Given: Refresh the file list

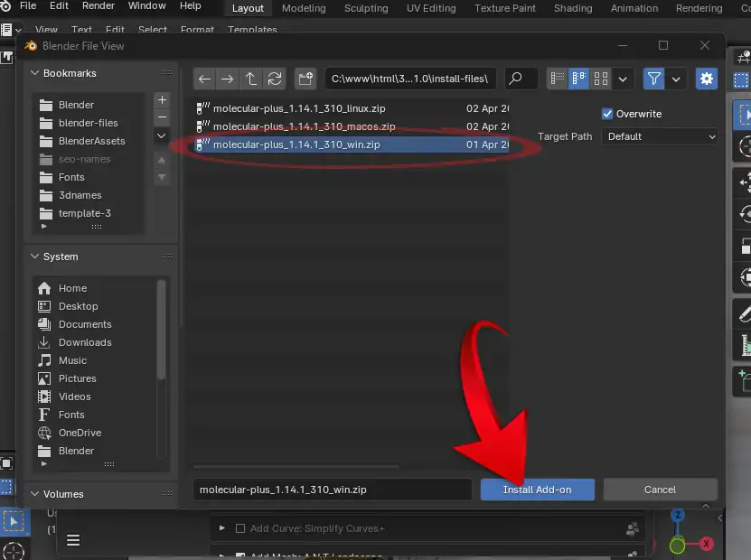Looking at the screenshot, I should point(275,79).
